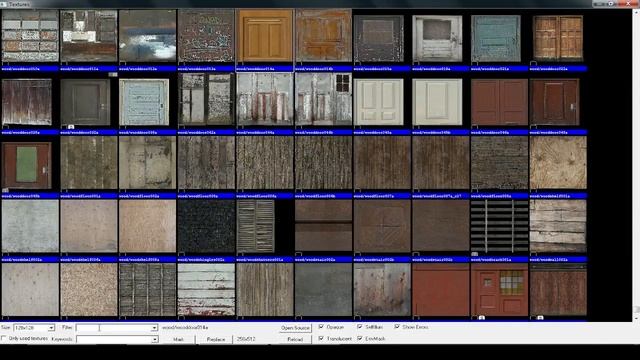Select the rusted metal sheet texture
Screen dimensions: 640x360
pyautogui.click(x=382, y=290)
